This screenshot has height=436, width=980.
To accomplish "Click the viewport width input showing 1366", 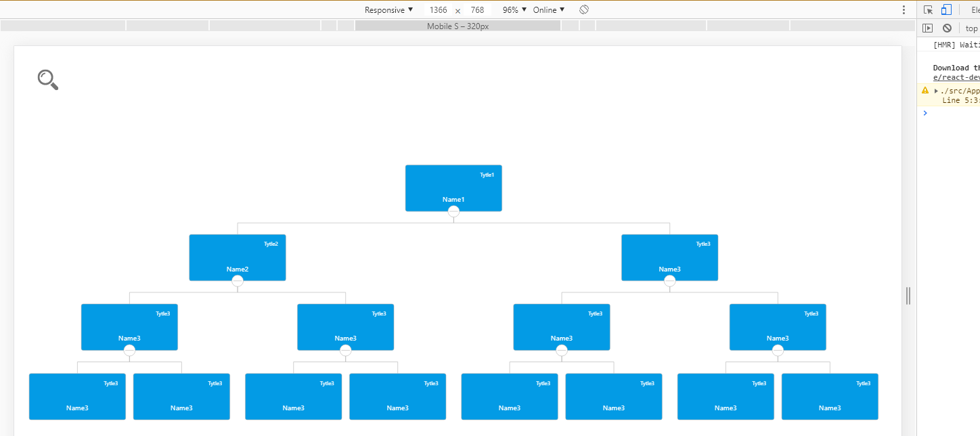I will pos(439,9).
